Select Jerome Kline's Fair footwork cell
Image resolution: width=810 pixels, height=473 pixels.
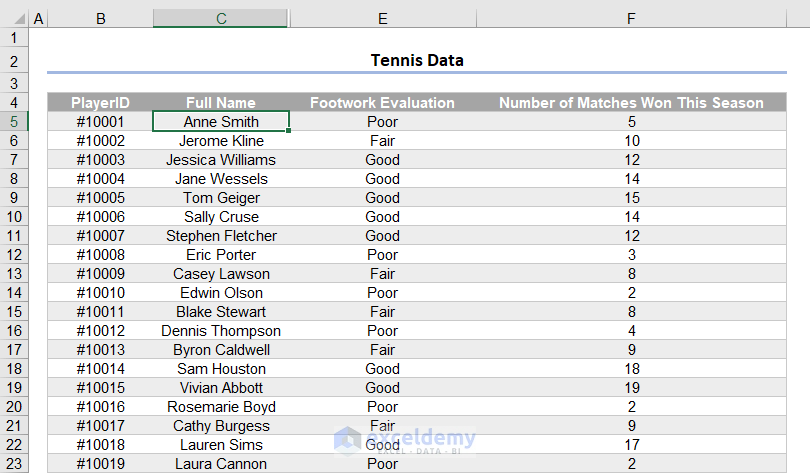tap(382, 141)
